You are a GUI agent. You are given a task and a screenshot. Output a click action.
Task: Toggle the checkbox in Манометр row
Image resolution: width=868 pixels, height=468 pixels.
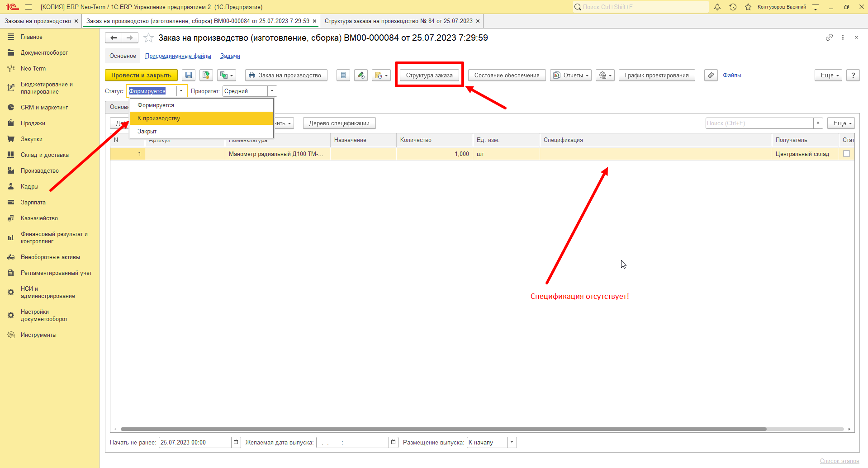pos(846,154)
